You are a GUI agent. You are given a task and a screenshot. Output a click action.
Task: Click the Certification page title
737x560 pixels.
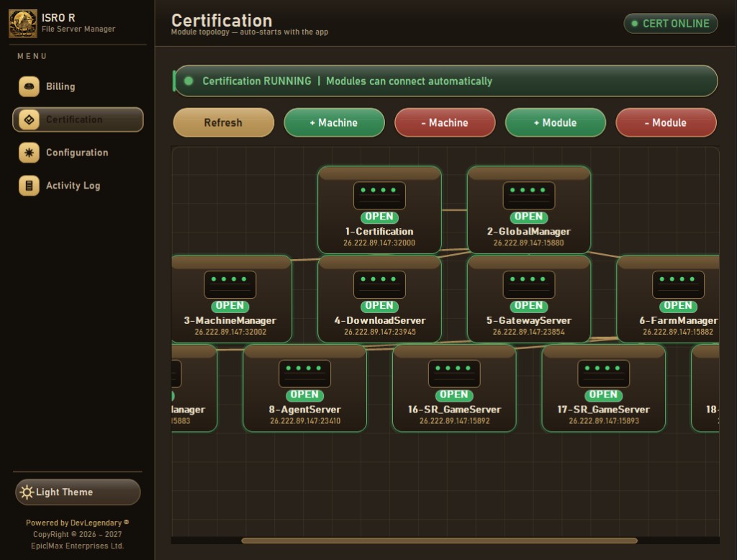coord(222,21)
